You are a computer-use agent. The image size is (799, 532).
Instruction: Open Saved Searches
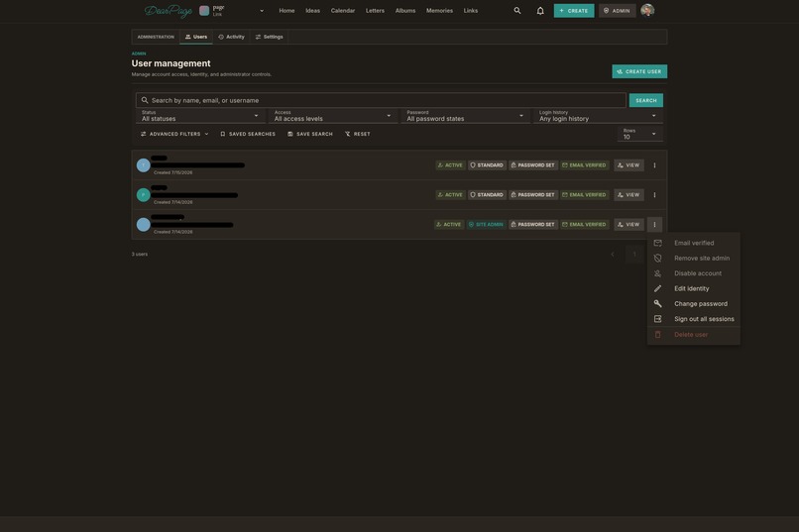pyautogui.click(x=248, y=134)
